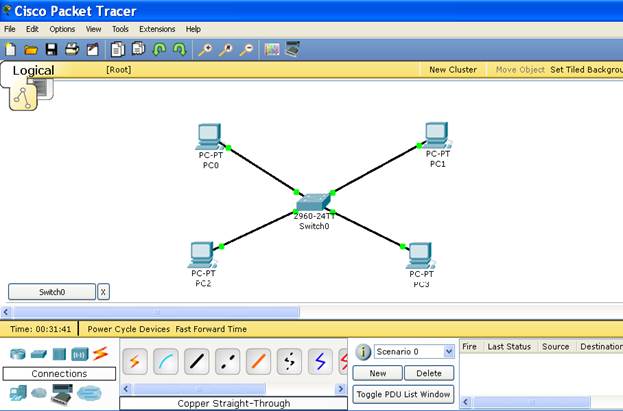Reset zoom with the middle magnifier

pos(226,49)
